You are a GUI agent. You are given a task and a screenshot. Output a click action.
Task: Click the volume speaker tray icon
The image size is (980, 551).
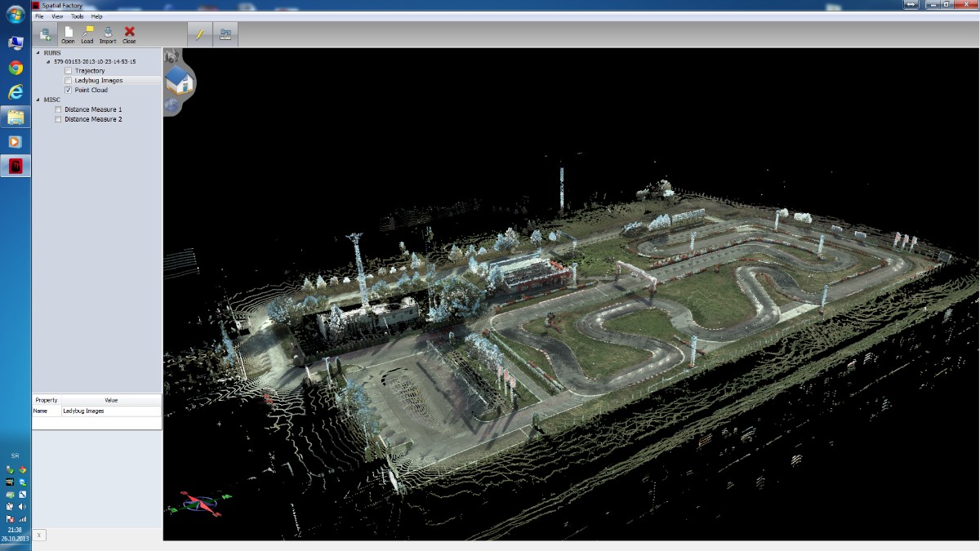click(x=22, y=506)
